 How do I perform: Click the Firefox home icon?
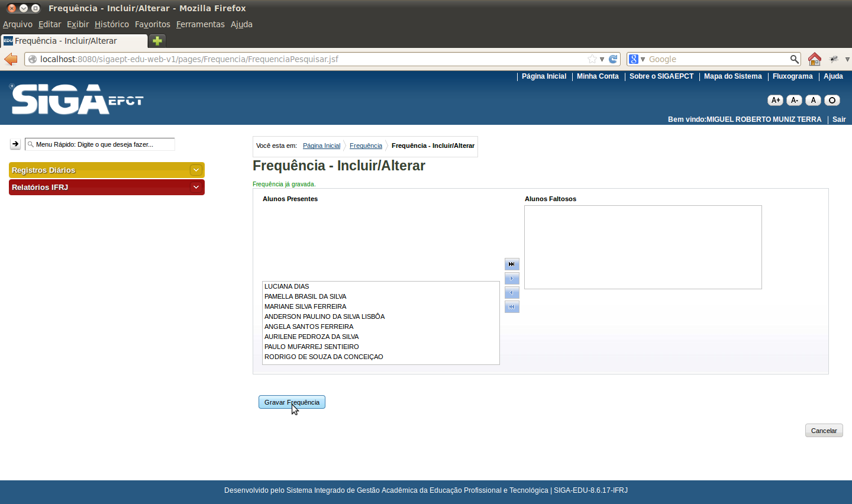coord(815,59)
